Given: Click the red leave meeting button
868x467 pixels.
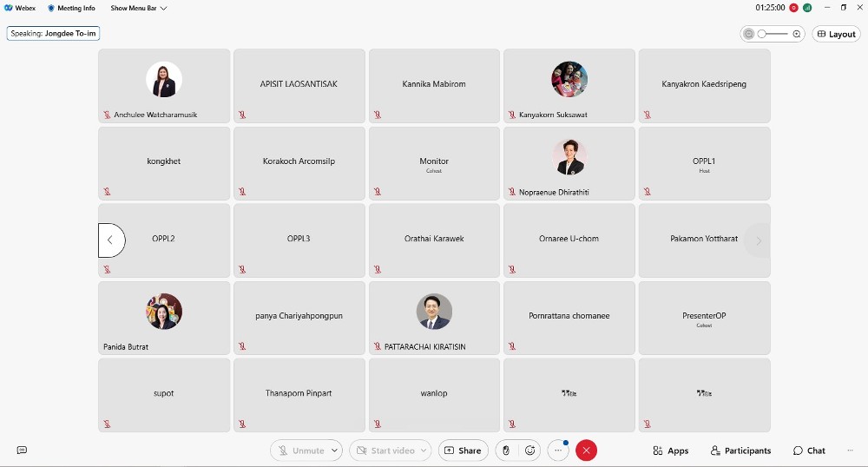Looking at the screenshot, I should point(587,451).
